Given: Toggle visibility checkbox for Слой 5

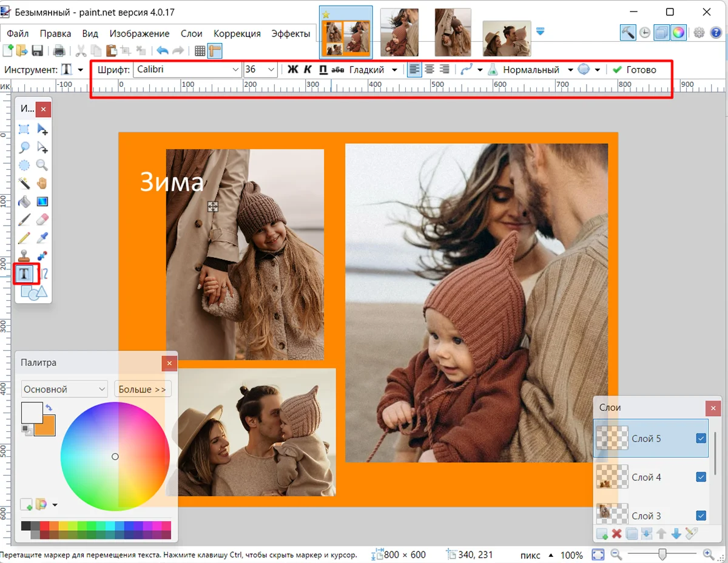Looking at the screenshot, I should [701, 438].
